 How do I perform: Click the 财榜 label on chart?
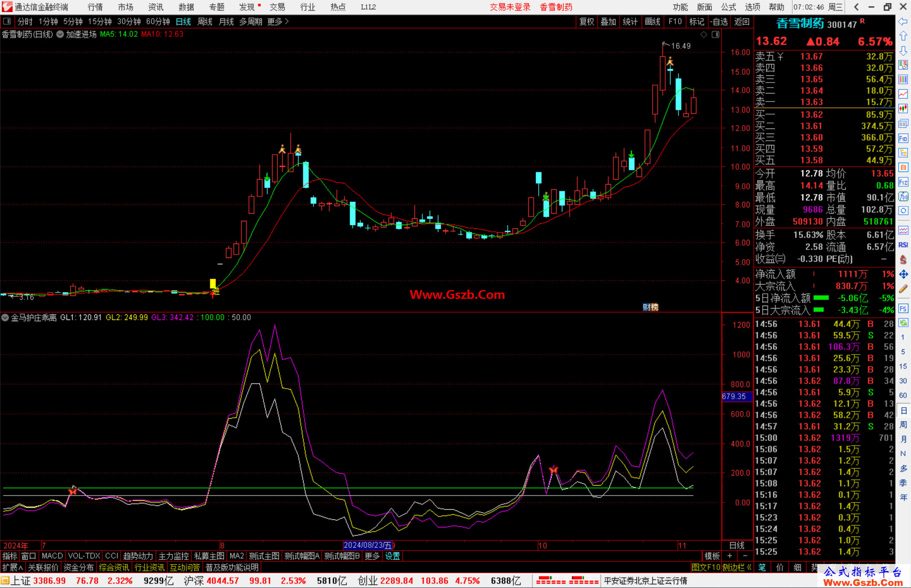(x=650, y=307)
